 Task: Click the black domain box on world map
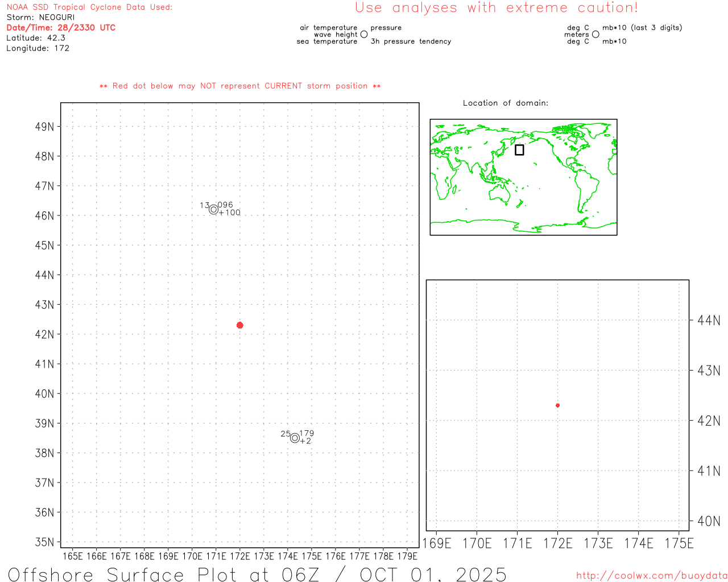click(x=519, y=149)
